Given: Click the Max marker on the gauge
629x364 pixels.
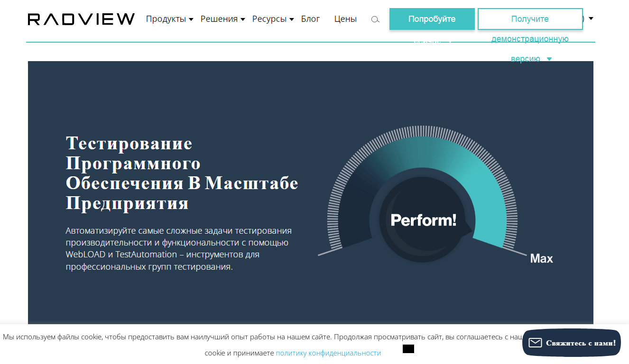Looking at the screenshot, I should (x=541, y=258).
